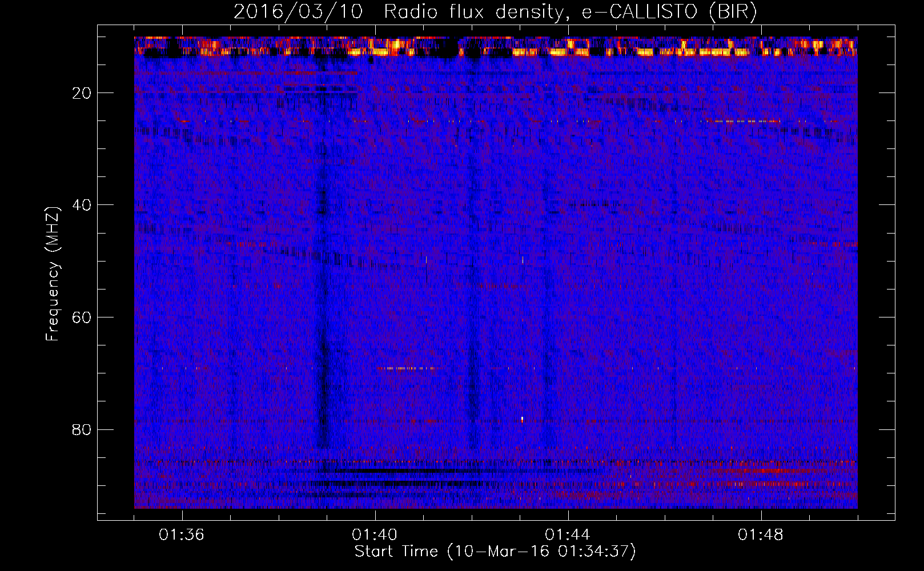Click the 01:36 time tick label
The image size is (924, 571).
pyautogui.click(x=182, y=534)
